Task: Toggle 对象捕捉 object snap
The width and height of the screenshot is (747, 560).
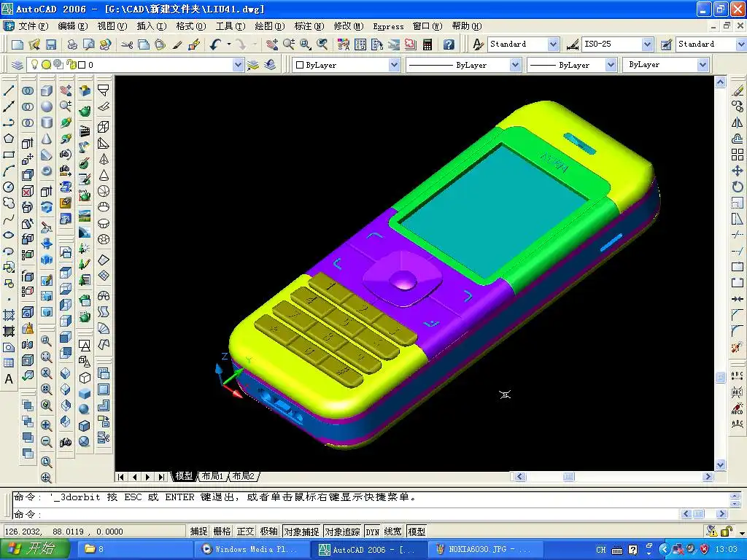Action: coord(301,531)
